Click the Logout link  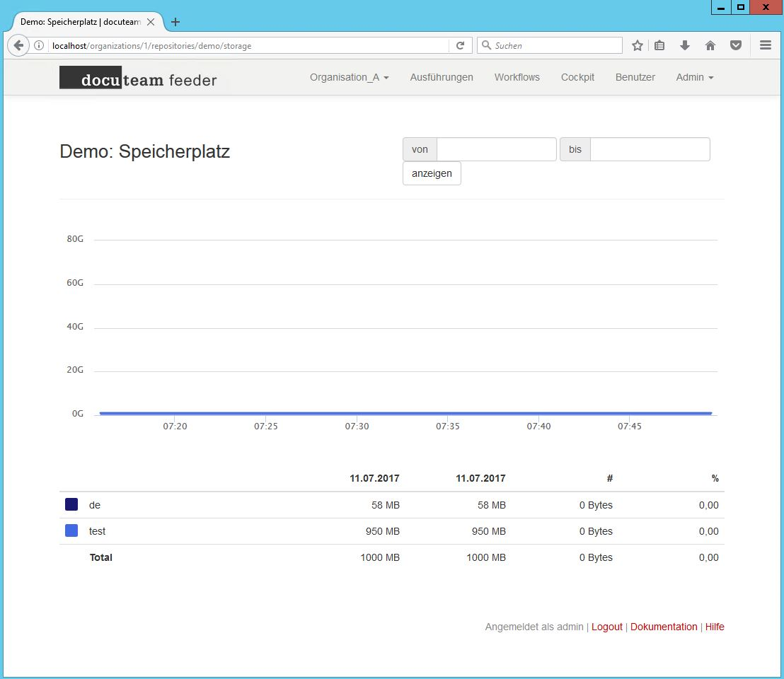(x=606, y=627)
